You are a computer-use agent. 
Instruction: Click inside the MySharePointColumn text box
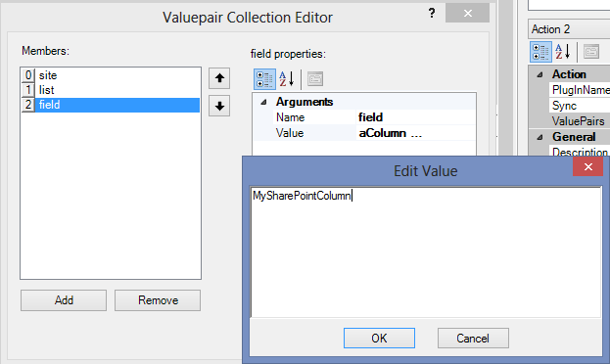pos(426,252)
